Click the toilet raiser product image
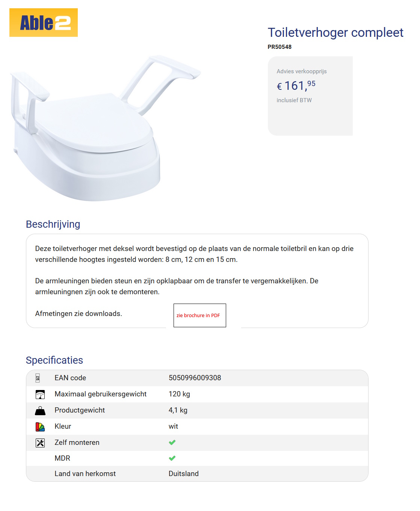420x511 pixels. pyautogui.click(x=94, y=132)
